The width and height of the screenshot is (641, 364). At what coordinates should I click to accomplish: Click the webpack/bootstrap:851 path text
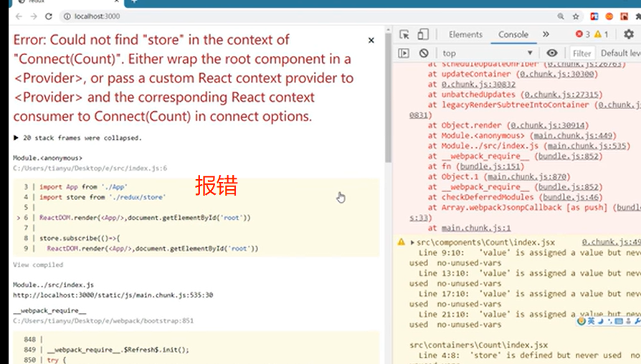(x=103, y=321)
